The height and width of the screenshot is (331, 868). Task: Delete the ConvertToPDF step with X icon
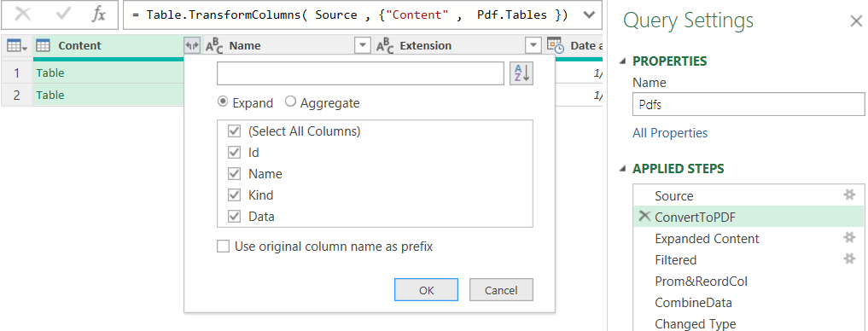click(644, 217)
